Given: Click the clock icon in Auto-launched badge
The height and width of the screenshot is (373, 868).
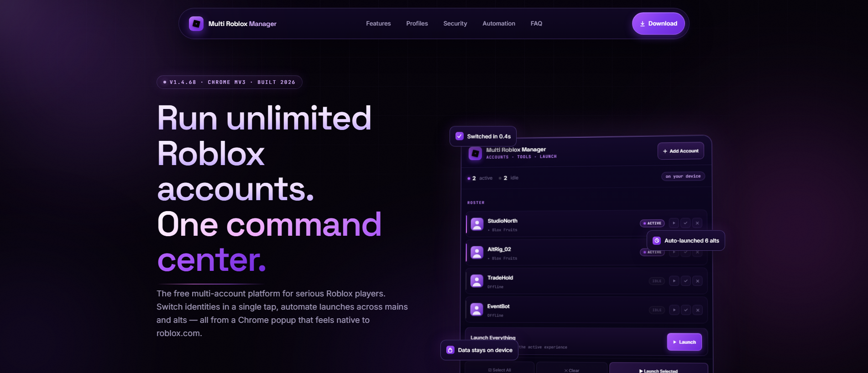Looking at the screenshot, I should (657, 241).
